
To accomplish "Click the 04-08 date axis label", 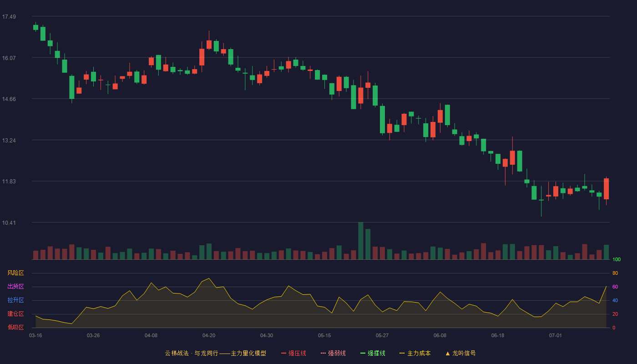I will (151, 335).
